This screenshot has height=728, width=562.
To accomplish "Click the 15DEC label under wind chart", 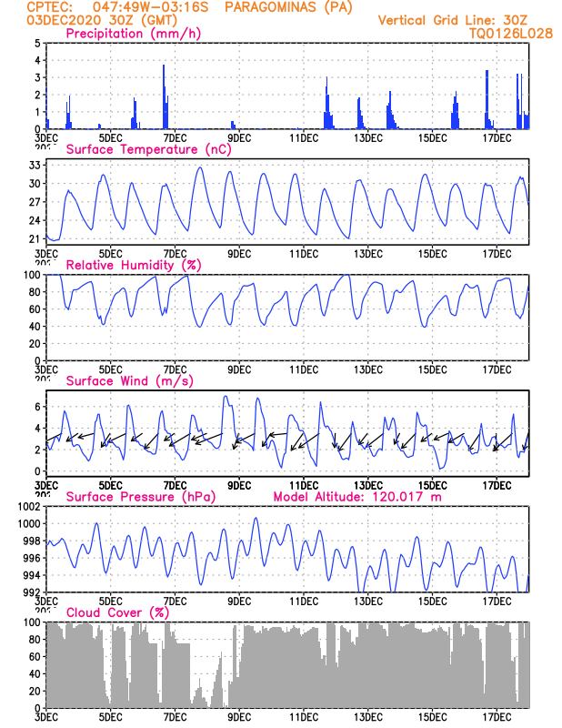I will coord(433,486).
